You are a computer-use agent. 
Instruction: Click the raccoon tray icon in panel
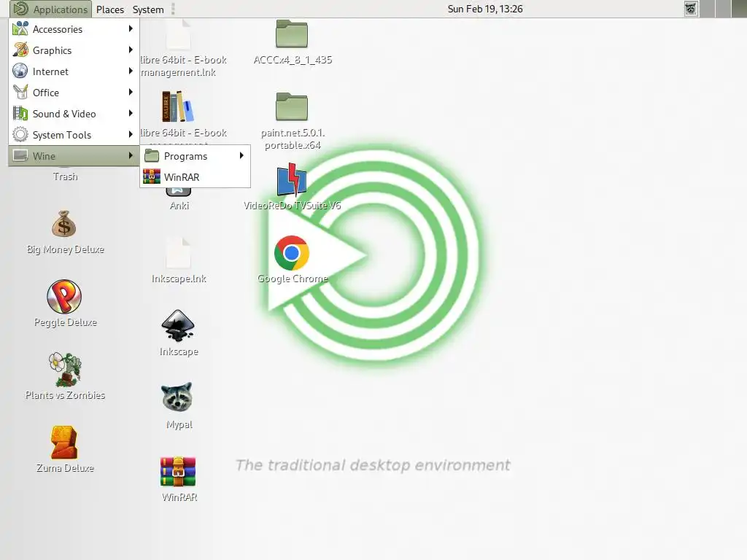point(691,9)
